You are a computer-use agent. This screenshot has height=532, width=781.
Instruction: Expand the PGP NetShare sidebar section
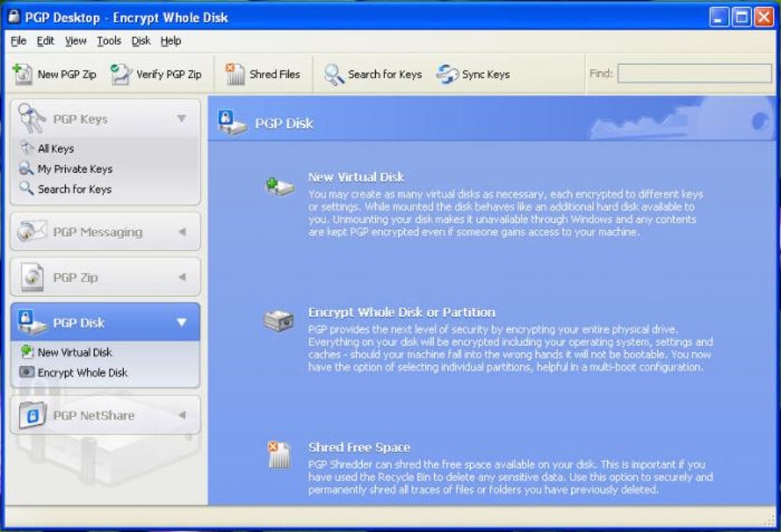[x=182, y=415]
